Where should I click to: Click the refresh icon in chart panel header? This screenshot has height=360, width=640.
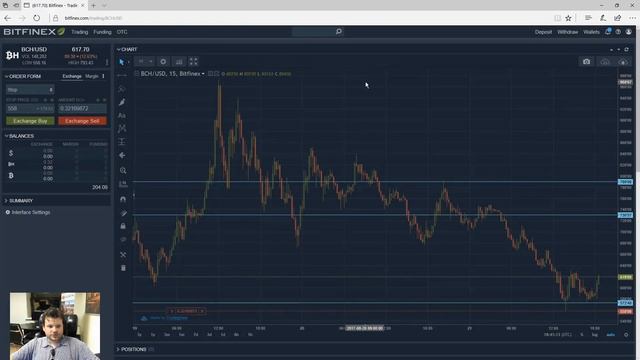(626, 49)
